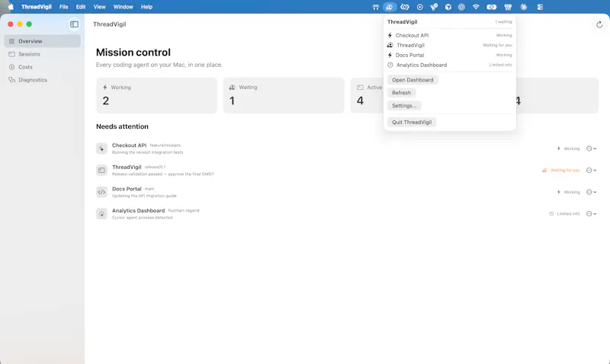Click the Analytics Dashboard session name
610x364 pixels.
(138, 210)
